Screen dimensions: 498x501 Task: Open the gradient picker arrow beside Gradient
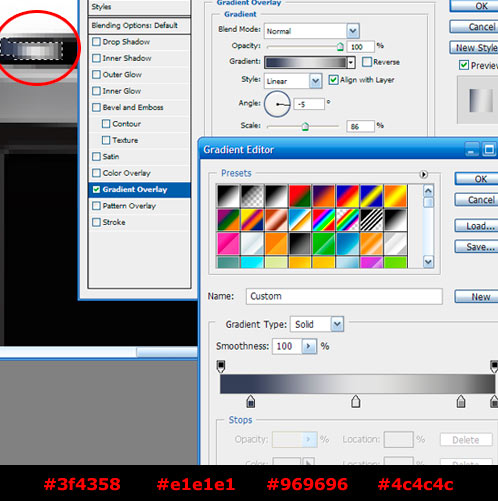[351, 62]
